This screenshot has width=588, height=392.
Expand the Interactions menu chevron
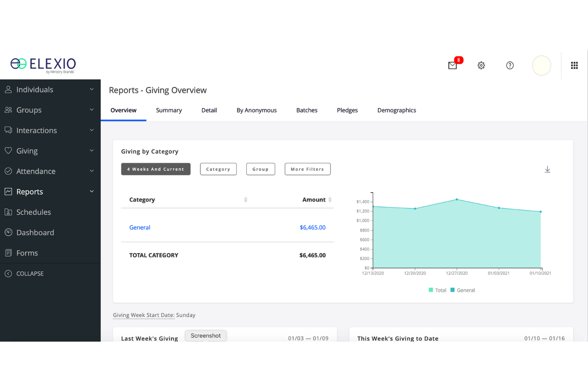click(92, 130)
